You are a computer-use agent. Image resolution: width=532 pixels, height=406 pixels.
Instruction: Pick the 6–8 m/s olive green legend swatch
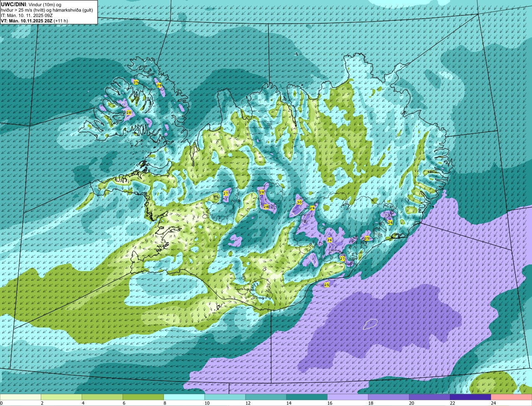click(143, 397)
